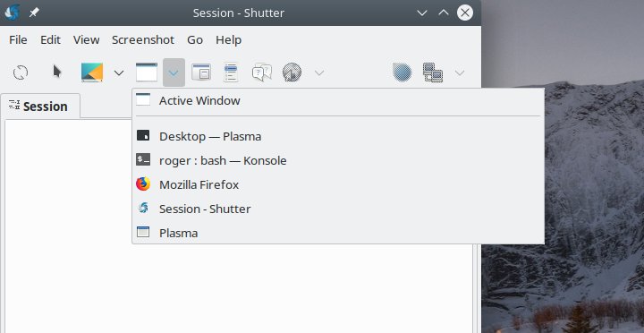Click the capture Menu toolbar icon

pyautogui.click(x=231, y=73)
